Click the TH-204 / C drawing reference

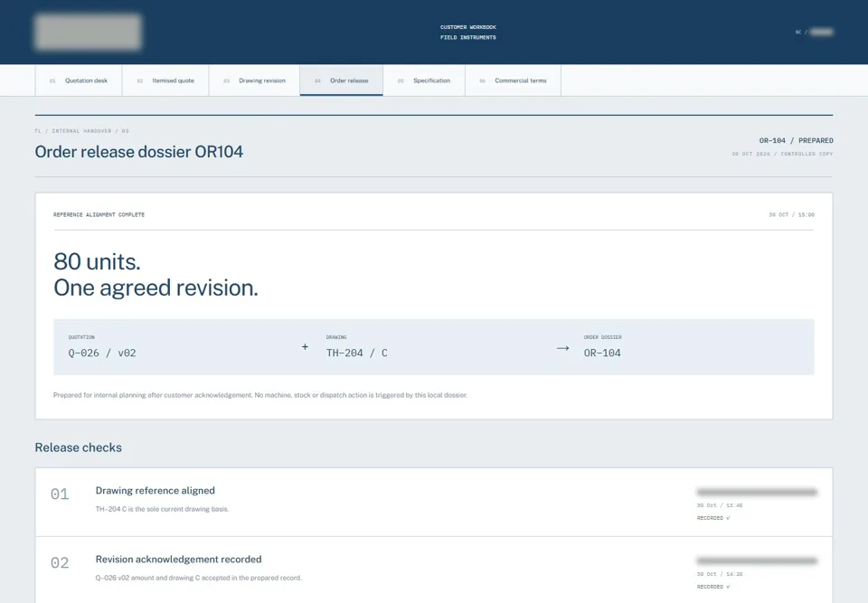(357, 353)
